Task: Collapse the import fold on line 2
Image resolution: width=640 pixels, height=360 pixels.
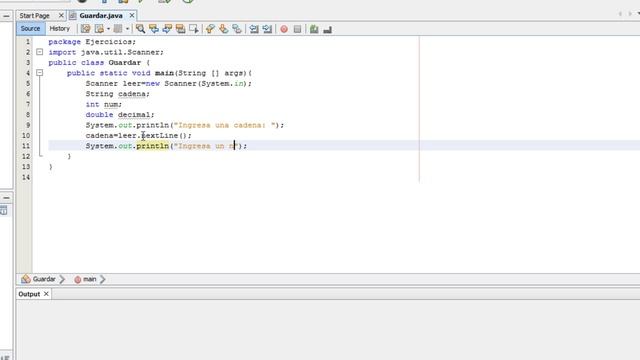Action: click(x=40, y=52)
